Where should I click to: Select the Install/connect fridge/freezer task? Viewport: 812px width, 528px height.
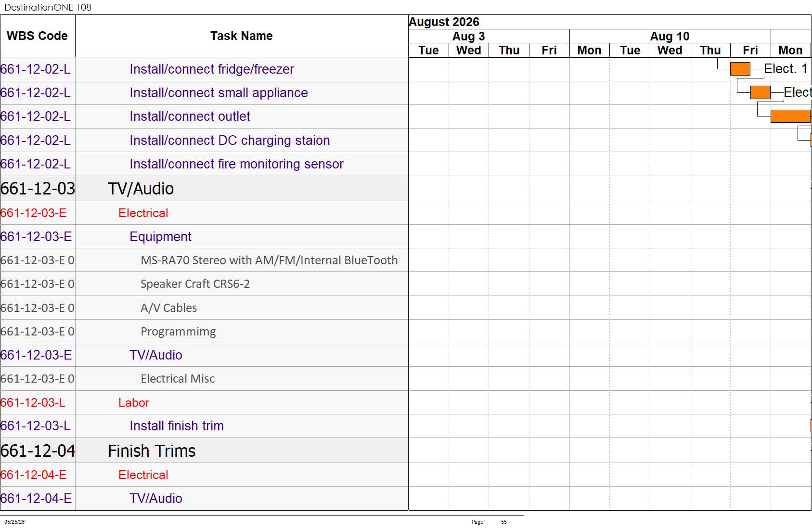[x=212, y=69]
